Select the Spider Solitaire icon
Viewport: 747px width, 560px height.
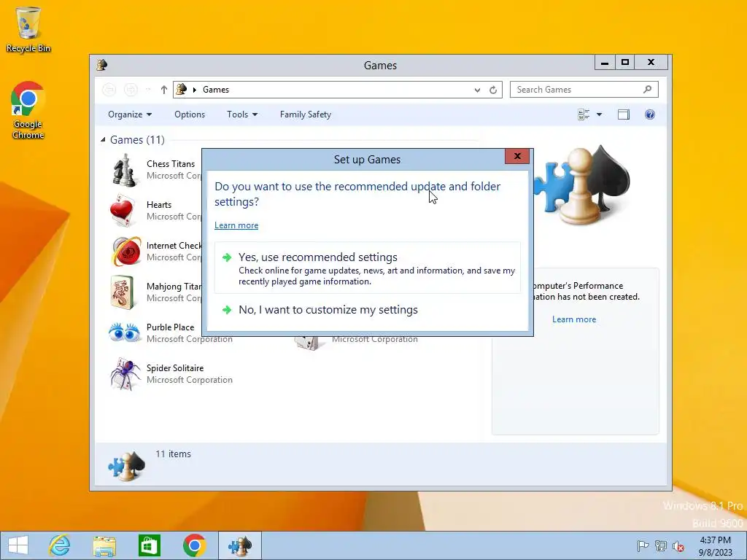pos(125,374)
